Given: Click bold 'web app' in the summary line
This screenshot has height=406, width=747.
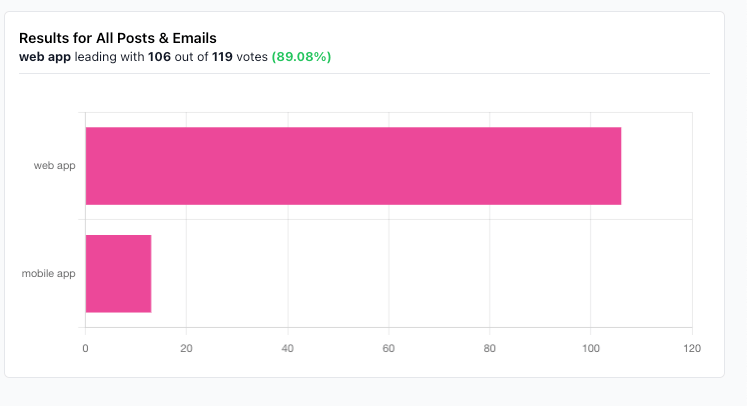Looking at the screenshot, I should point(45,57).
